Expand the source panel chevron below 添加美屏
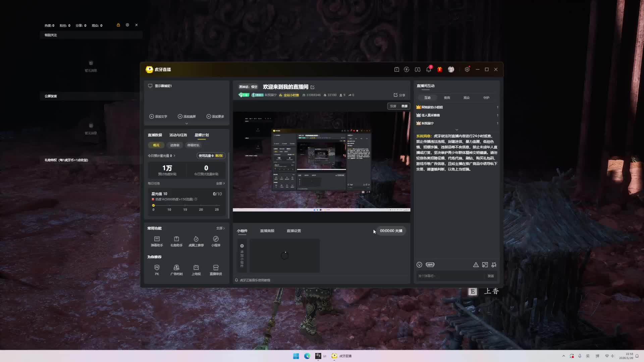The image size is (644, 362). (x=186, y=123)
